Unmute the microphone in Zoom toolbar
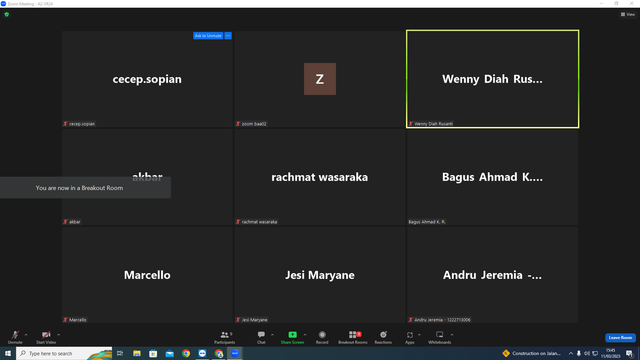 click(x=15, y=337)
